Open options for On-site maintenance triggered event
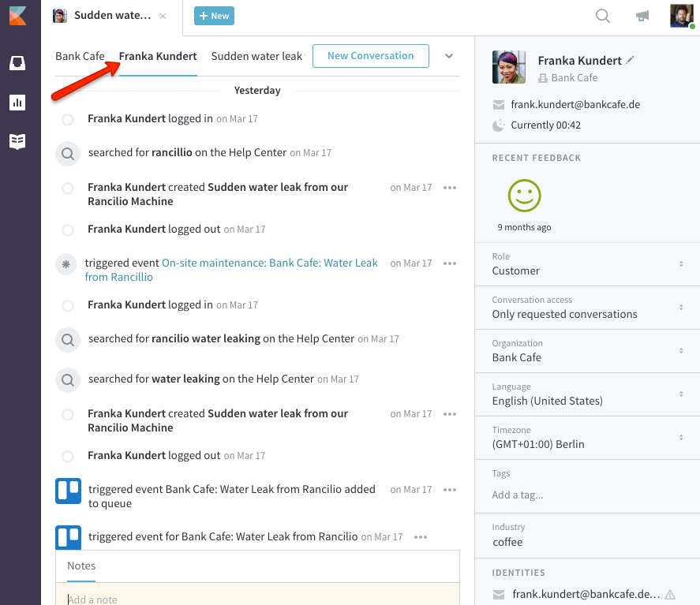This screenshot has height=605, width=700. pyautogui.click(x=450, y=263)
